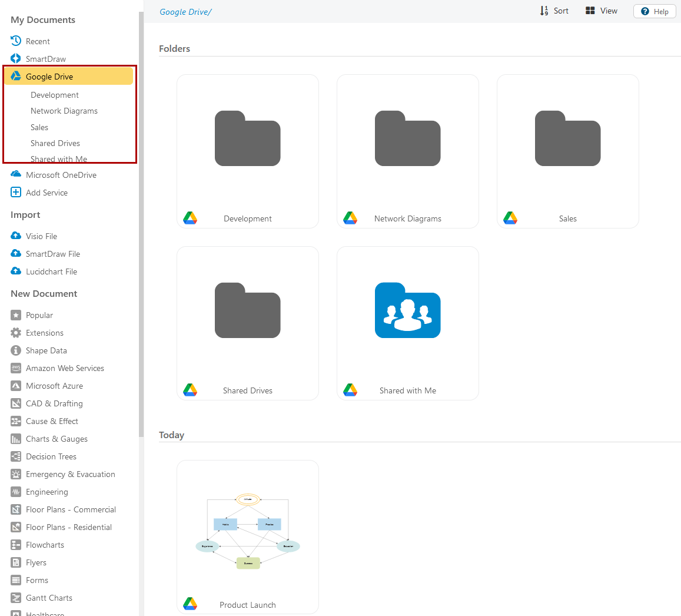Select Shared Drives in sidebar tree
Screen dimensions: 681x616
coord(55,143)
